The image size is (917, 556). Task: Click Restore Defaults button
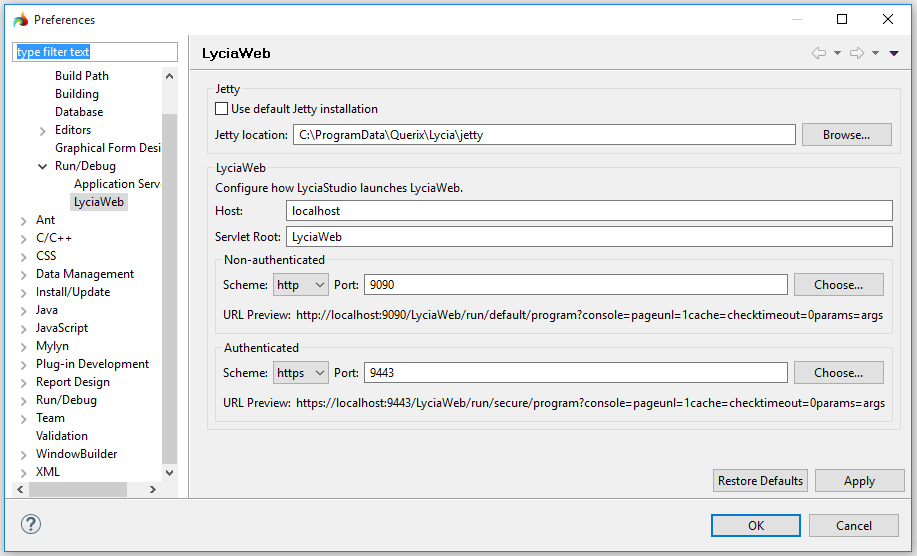760,481
